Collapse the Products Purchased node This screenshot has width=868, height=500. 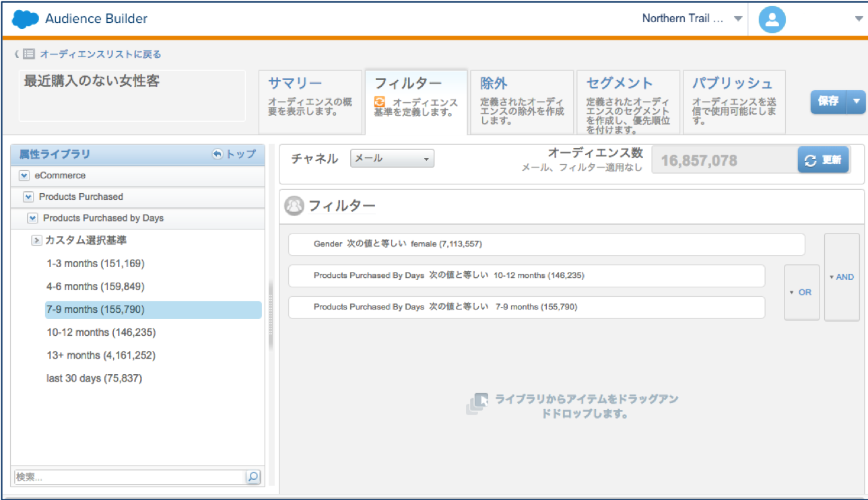(28, 197)
